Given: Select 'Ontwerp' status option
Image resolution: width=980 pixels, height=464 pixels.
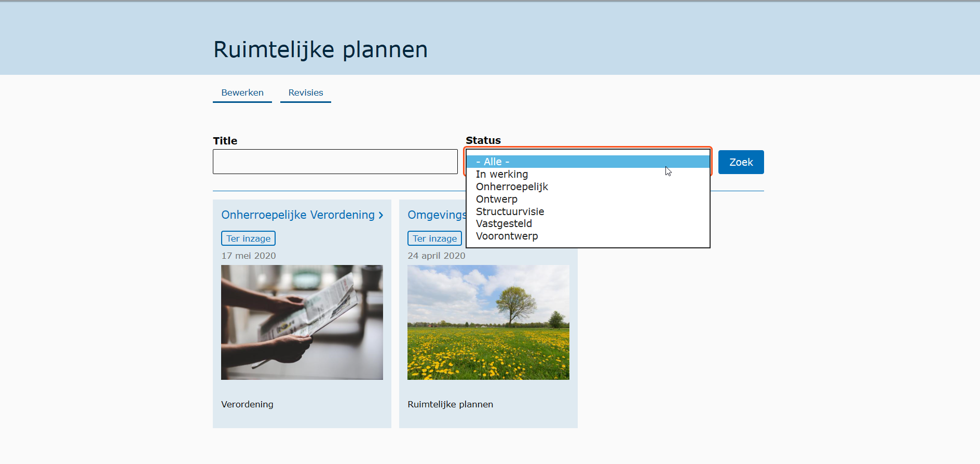Looking at the screenshot, I should [496, 199].
